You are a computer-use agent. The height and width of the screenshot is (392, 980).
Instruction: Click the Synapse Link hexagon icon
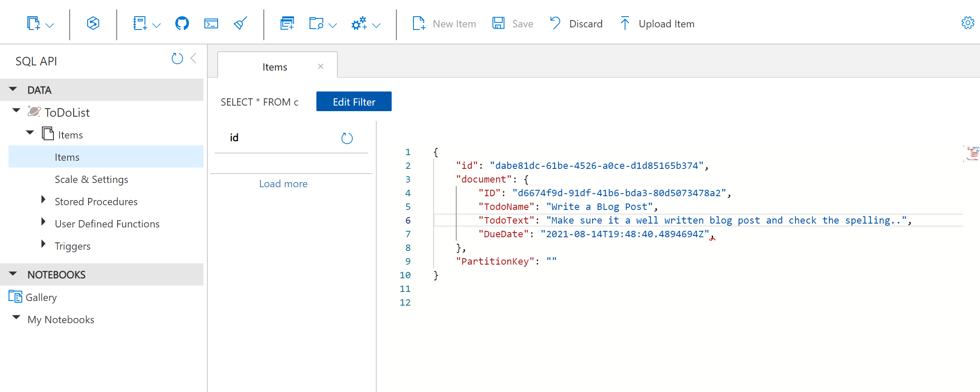pos(93,23)
